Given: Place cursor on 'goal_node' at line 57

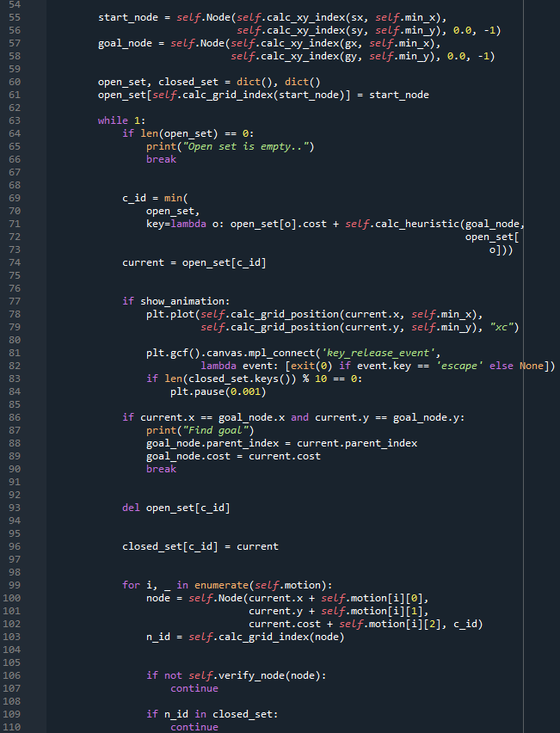Looking at the screenshot, I should pyautogui.click(x=125, y=43).
